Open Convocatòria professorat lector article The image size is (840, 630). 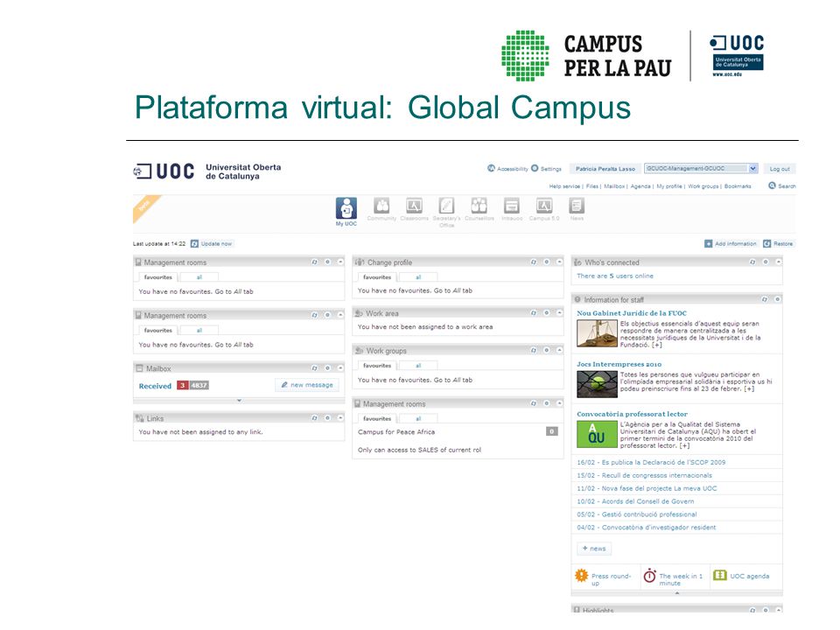pos(632,414)
